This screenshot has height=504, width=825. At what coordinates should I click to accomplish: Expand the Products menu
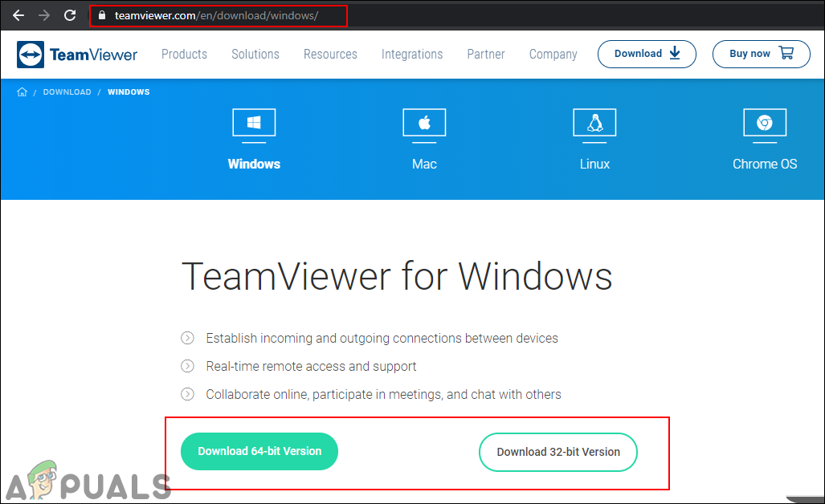point(184,54)
